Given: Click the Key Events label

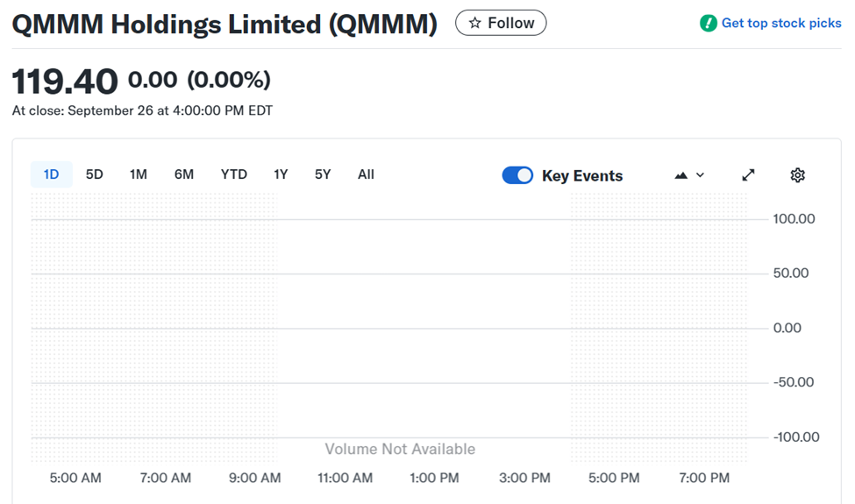Looking at the screenshot, I should (582, 176).
